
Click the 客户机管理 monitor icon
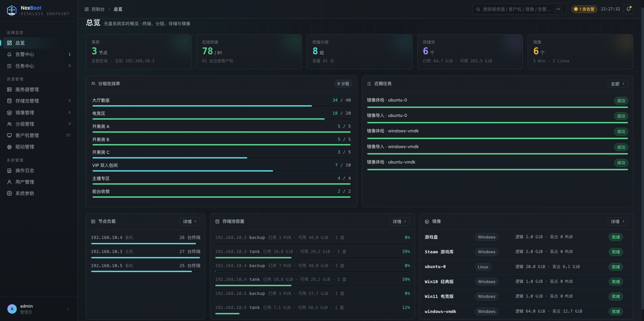click(x=9, y=135)
